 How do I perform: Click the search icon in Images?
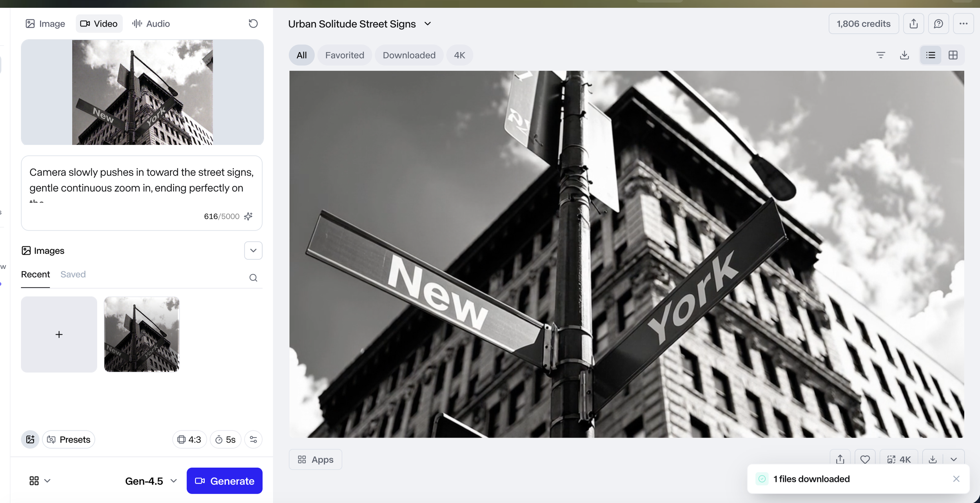tap(253, 278)
